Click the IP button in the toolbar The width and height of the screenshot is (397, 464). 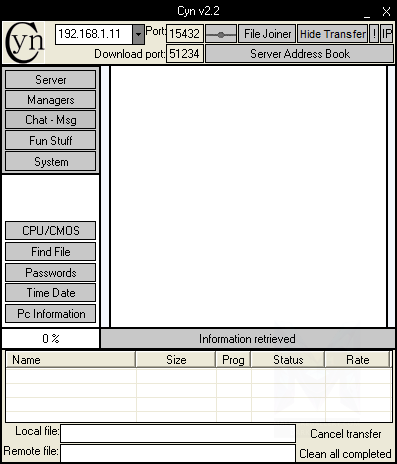point(387,34)
